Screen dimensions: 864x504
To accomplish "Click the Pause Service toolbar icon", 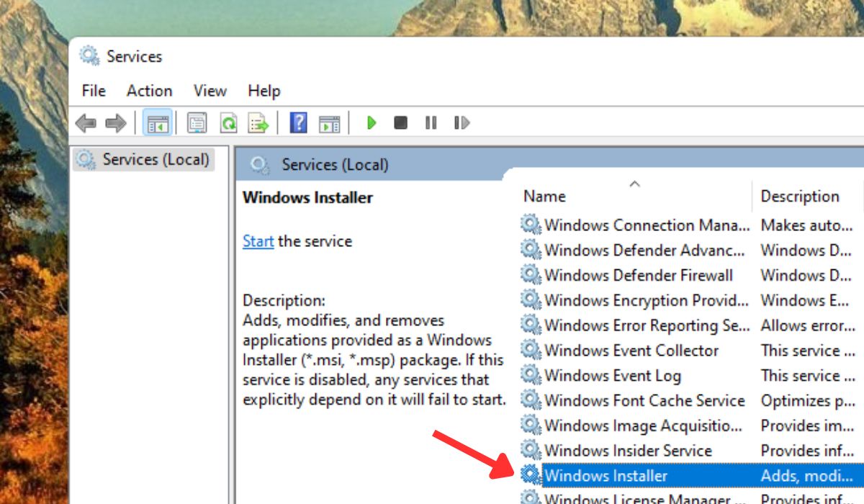I will click(x=430, y=122).
